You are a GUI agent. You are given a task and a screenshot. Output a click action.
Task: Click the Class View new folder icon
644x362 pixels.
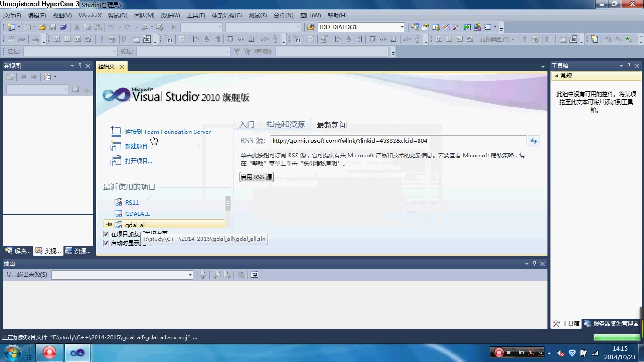10,77
